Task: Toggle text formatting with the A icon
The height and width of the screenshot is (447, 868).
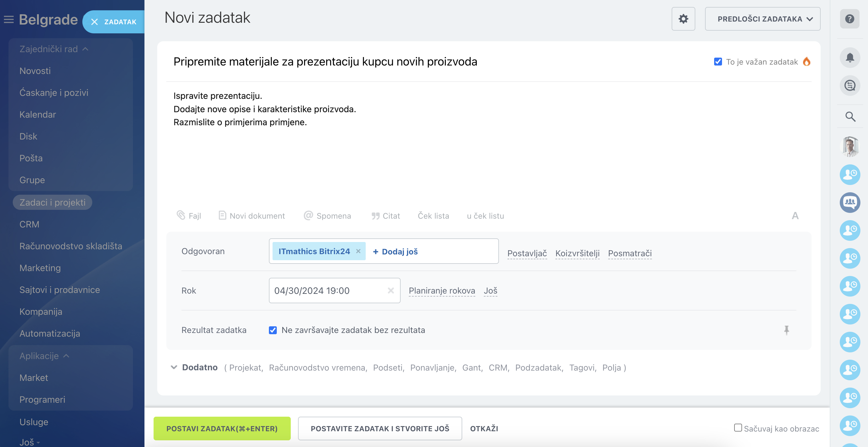Action: pyautogui.click(x=795, y=216)
